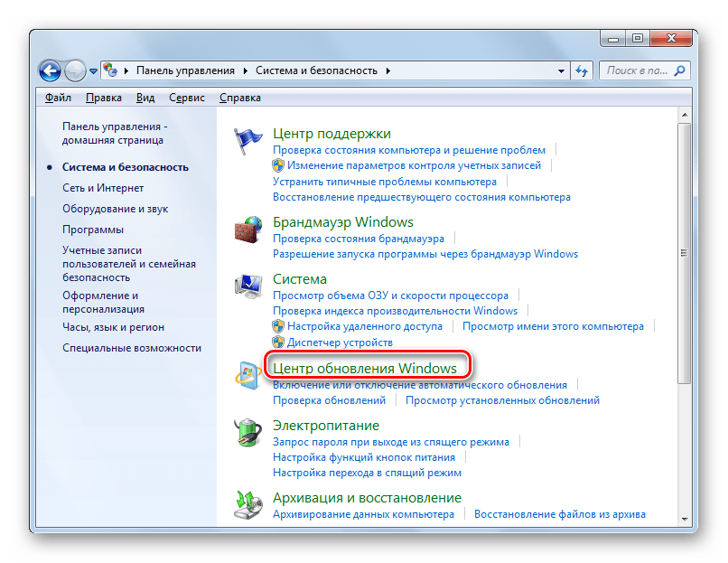Viewport: 728px width, 563px height.
Task: Click Настройка удаленного доступа link
Action: (x=365, y=326)
